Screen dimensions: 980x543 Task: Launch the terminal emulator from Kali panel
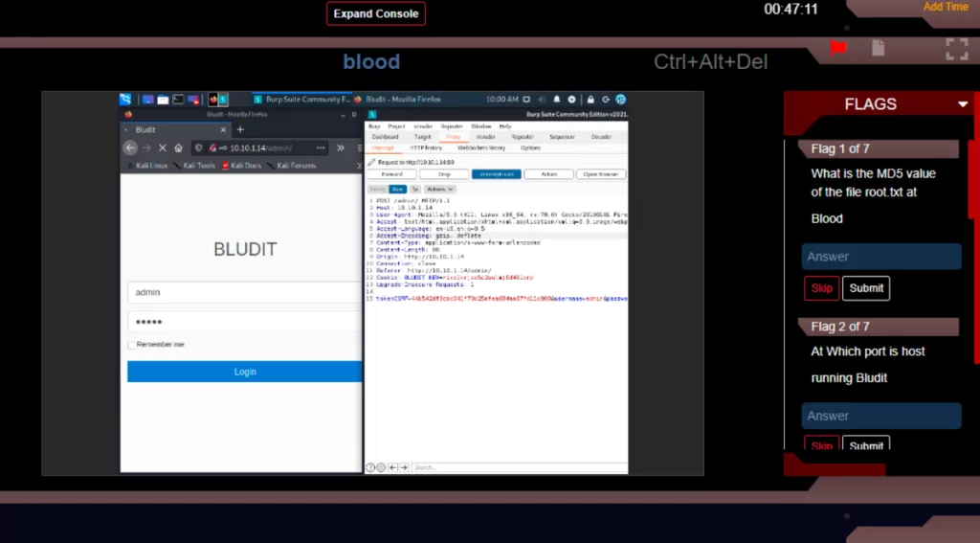coord(178,100)
